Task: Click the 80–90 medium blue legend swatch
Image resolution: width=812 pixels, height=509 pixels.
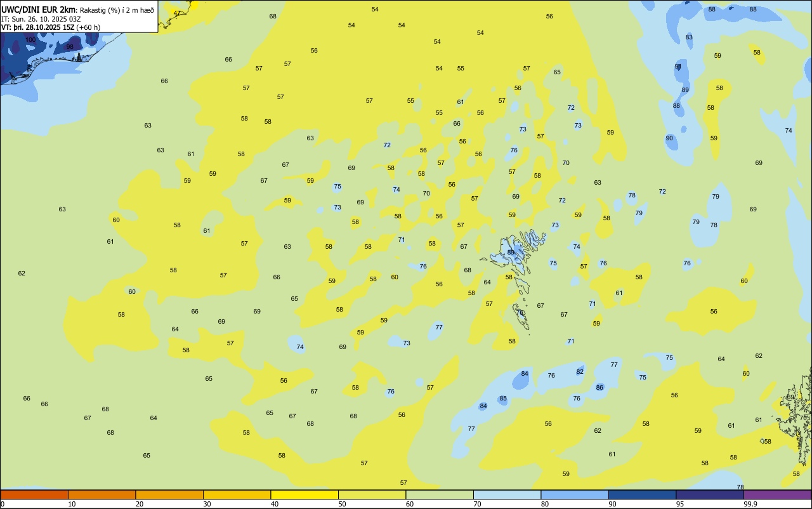Action: coord(575,494)
